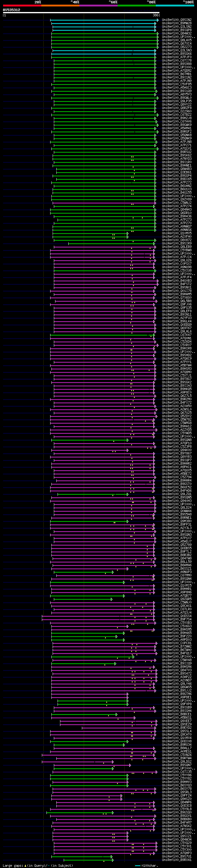Viewport: 197px width, 868px height.
Task: Open hit UniRef100_Q8LAX5
Action: [x=177, y=40]
